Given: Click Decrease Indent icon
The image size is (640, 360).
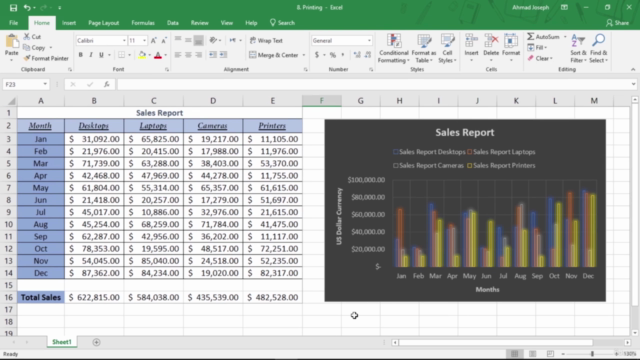Looking at the screenshot, I should point(213,55).
